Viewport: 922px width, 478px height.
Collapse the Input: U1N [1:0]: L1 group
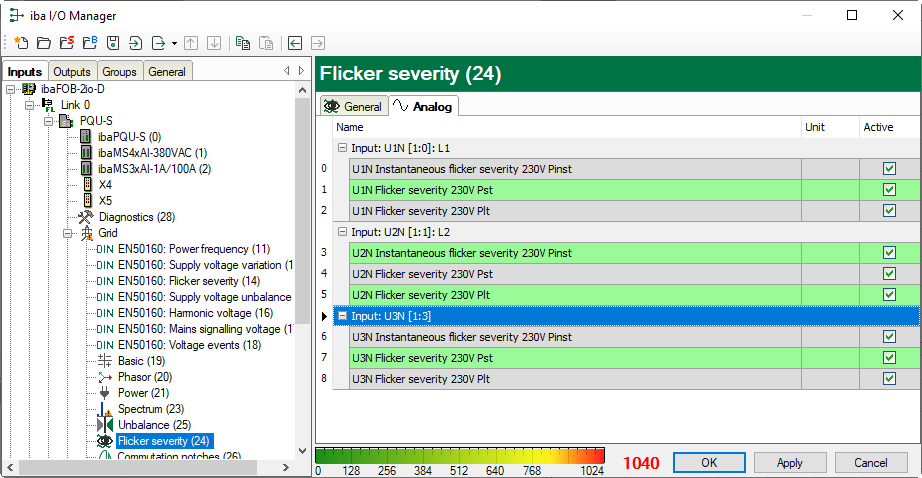(x=342, y=148)
